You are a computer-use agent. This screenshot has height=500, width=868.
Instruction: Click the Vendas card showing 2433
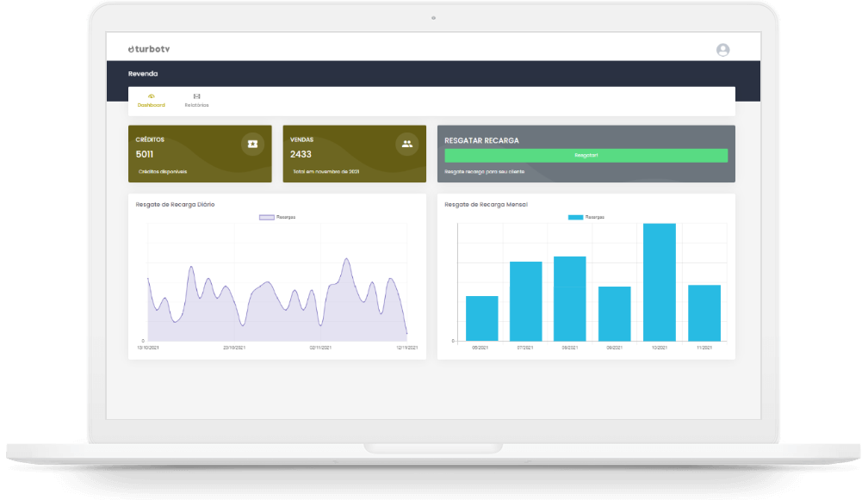354,154
